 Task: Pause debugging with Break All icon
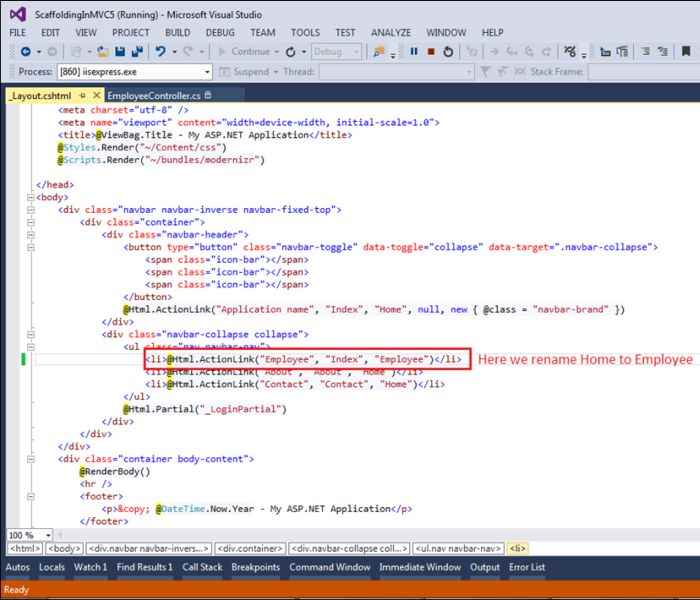click(x=414, y=51)
